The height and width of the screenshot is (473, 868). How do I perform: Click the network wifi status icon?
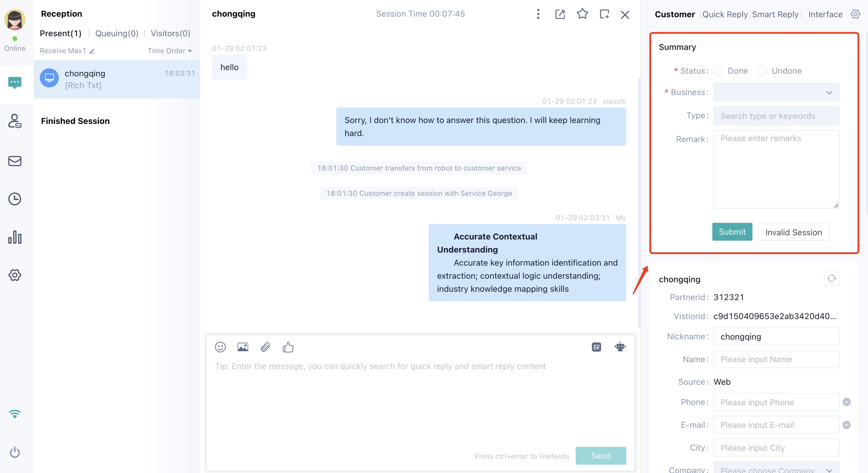click(15, 414)
